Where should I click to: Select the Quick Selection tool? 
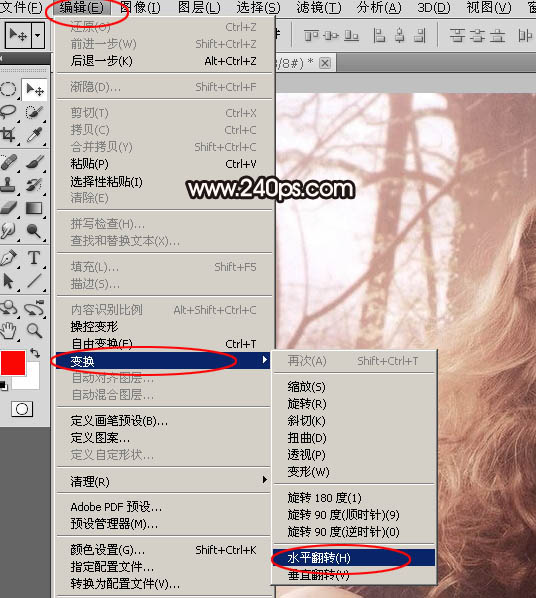coord(35,112)
